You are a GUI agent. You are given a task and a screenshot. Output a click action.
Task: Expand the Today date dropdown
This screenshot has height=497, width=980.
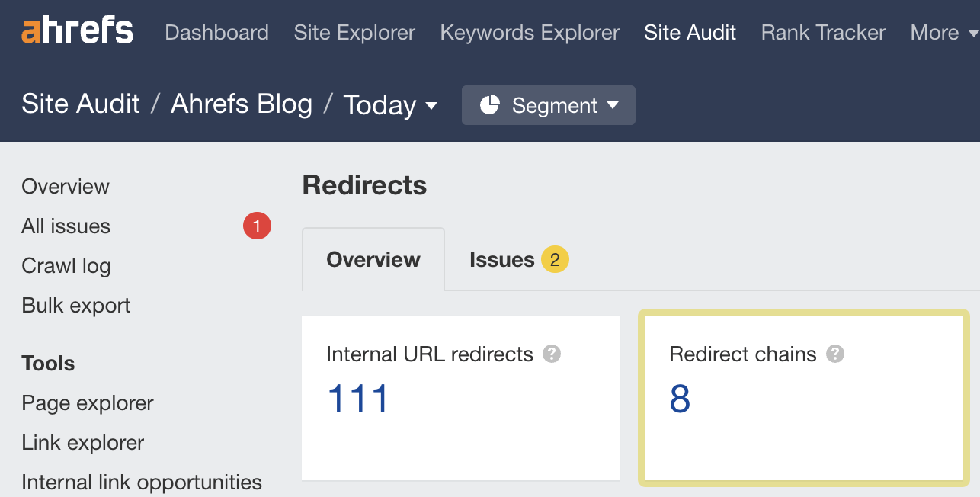tap(390, 105)
